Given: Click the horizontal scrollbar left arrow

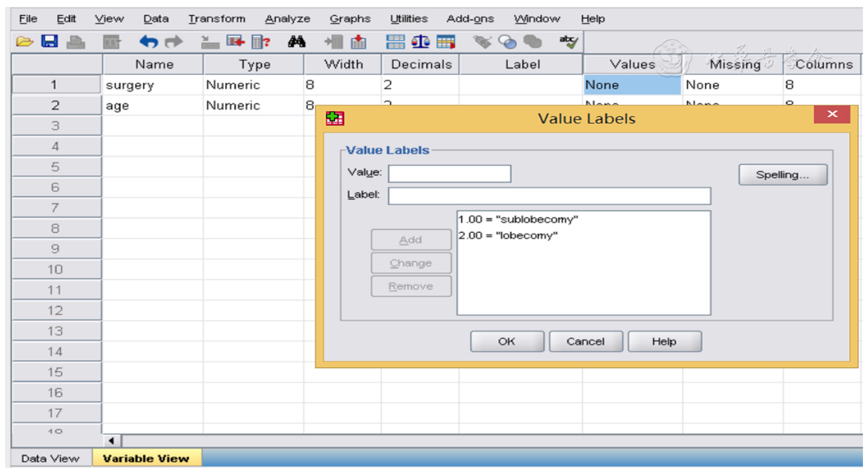Looking at the screenshot, I should click(112, 441).
